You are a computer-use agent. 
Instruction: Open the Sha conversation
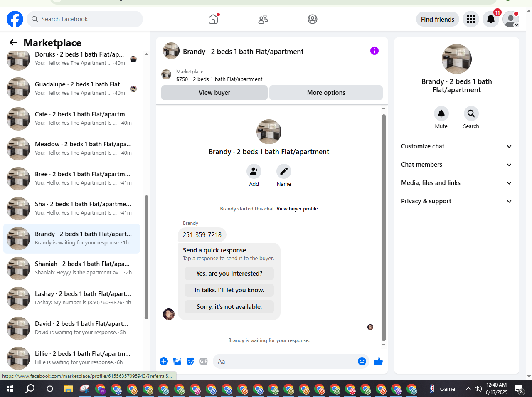click(x=71, y=209)
